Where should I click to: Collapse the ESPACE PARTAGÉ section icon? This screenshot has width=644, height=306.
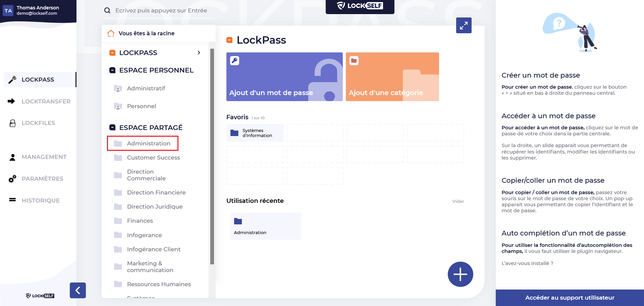[113, 128]
